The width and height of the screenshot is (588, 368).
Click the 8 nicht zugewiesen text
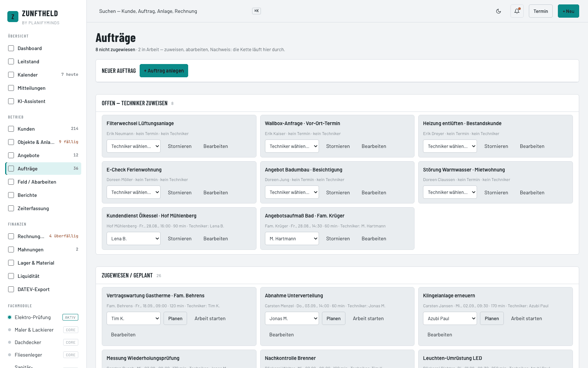click(x=115, y=50)
